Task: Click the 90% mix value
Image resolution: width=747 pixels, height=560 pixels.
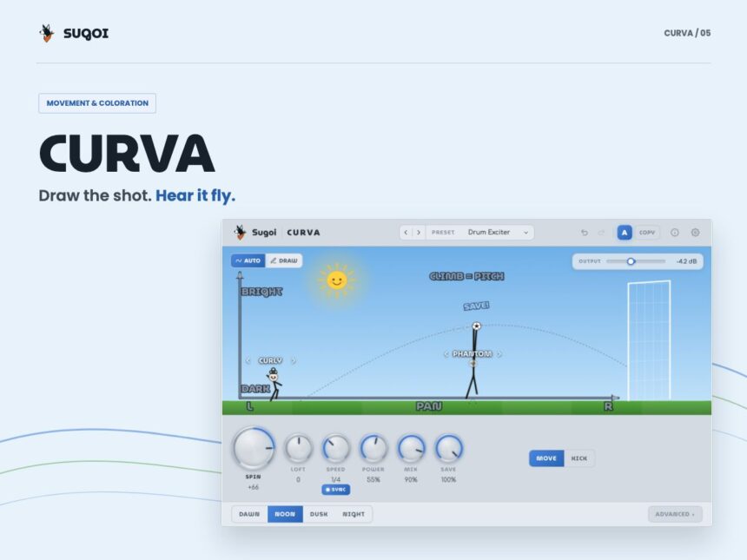Action: click(411, 479)
